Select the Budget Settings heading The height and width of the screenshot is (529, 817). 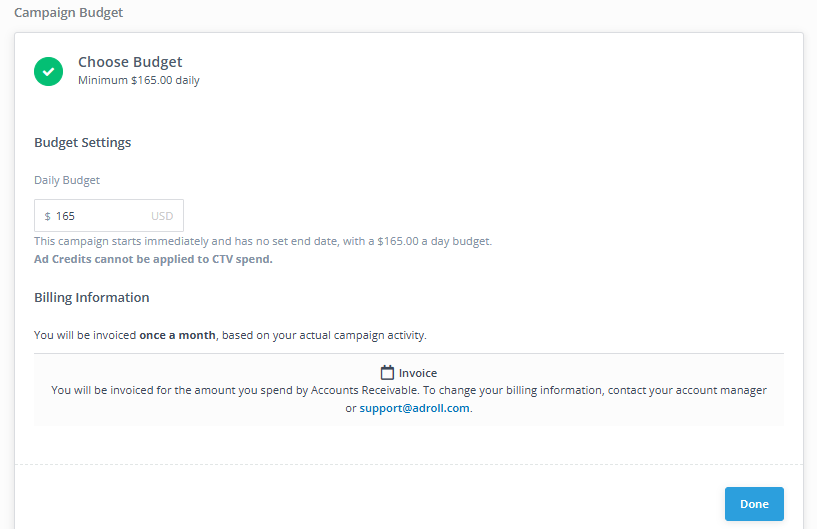(82, 142)
